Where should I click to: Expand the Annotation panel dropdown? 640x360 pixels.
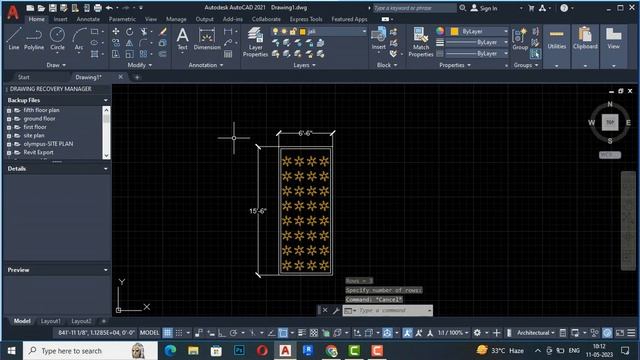pos(206,65)
